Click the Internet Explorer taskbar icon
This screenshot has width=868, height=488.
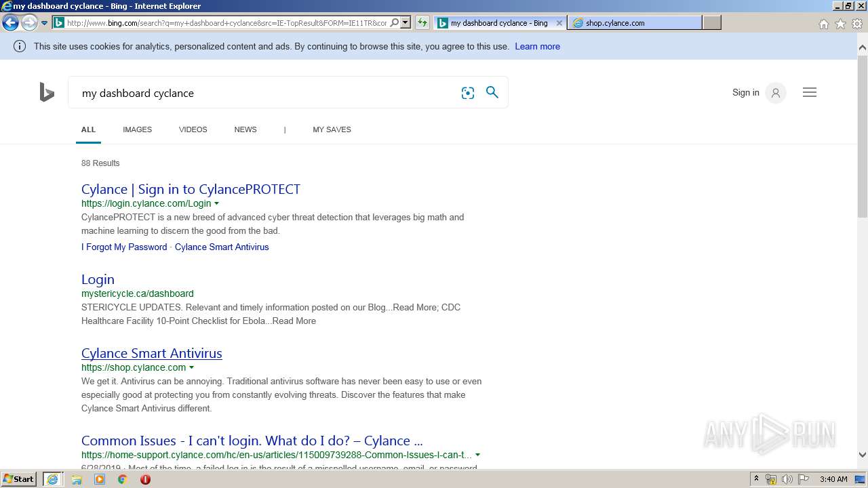[x=52, y=479]
